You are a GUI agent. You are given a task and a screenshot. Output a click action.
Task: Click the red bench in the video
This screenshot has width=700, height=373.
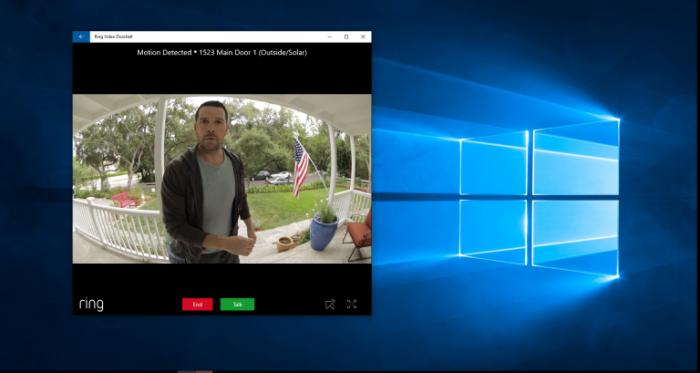[x=124, y=199]
